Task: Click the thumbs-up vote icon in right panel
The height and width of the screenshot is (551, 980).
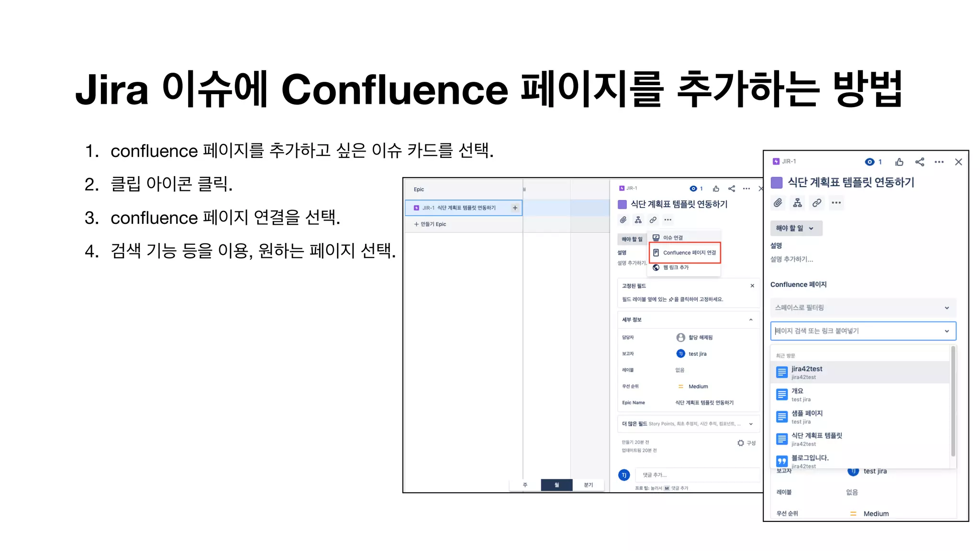Action: click(x=900, y=162)
